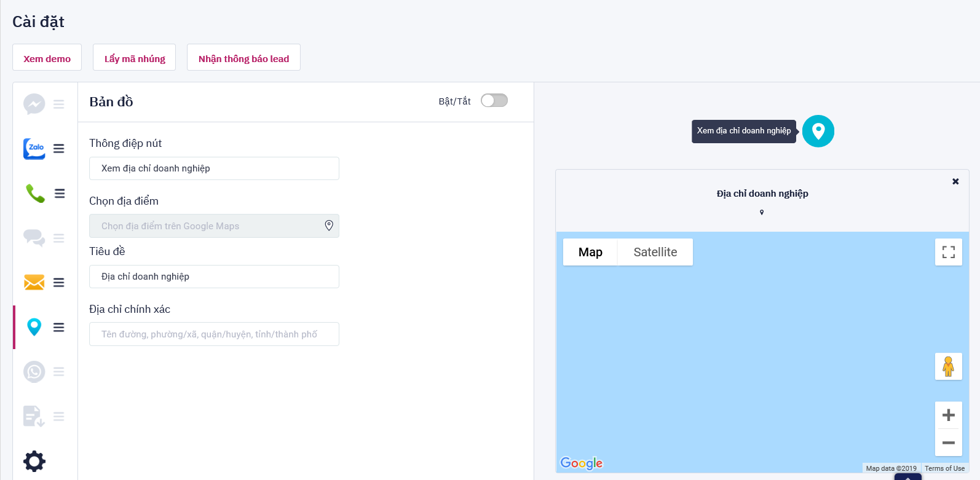This screenshot has width=980, height=480.
Task: Select the Zalo channel icon
Action: (x=34, y=148)
